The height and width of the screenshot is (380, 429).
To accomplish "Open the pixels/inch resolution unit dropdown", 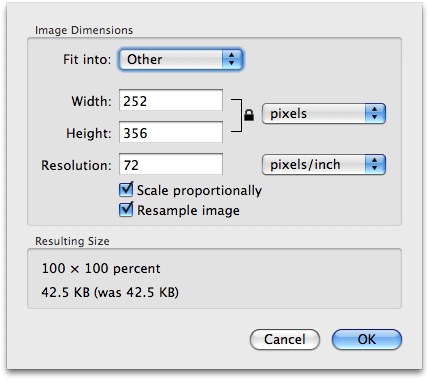I will pyautogui.click(x=324, y=165).
